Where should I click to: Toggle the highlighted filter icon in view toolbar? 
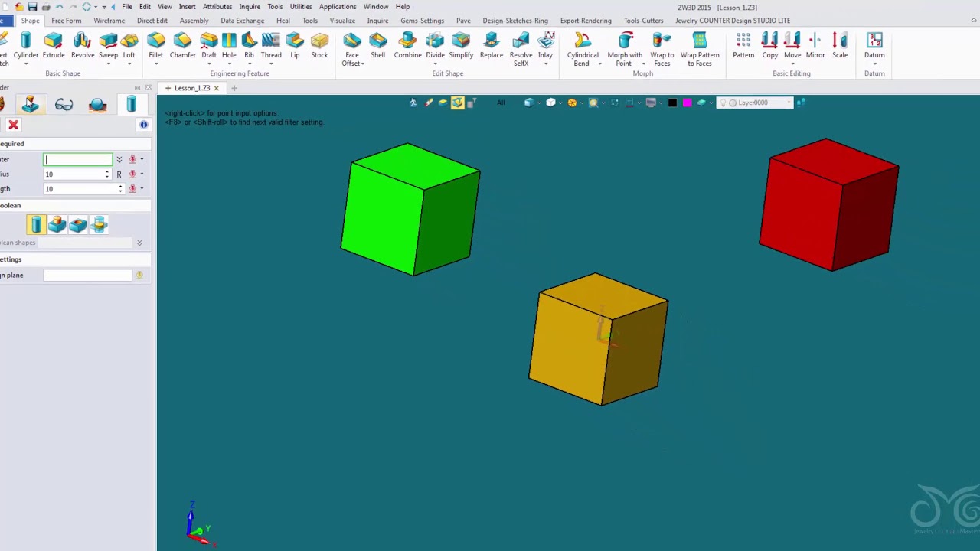point(457,103)
